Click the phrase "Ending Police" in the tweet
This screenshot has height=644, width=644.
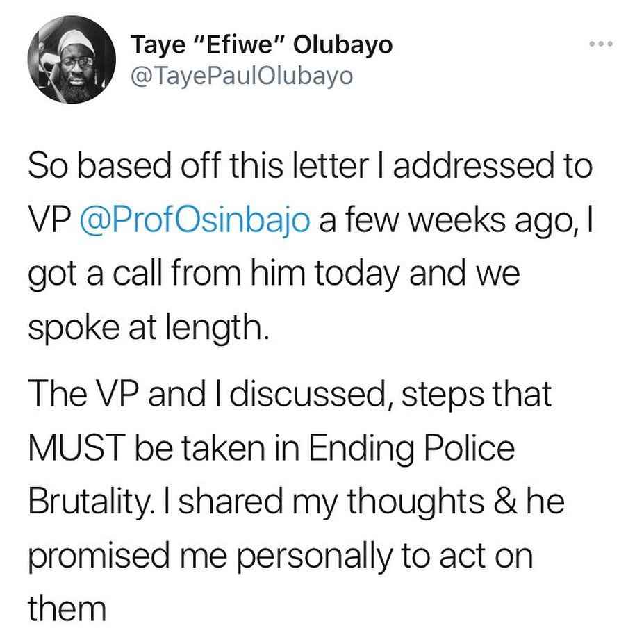(x=411, y=449)
